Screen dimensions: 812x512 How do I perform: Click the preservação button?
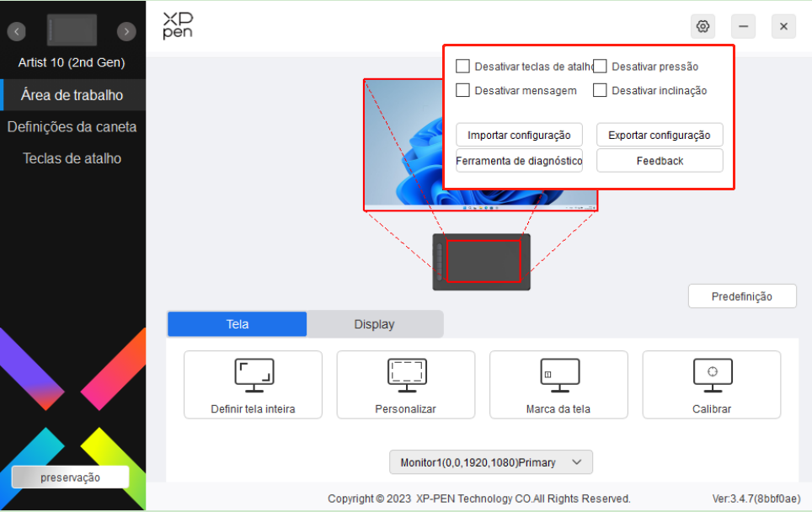point(71,477)
